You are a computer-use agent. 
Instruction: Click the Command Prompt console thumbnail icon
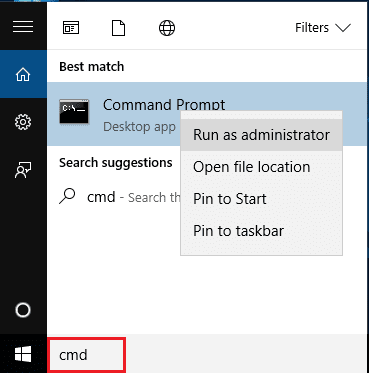[74, 112]
